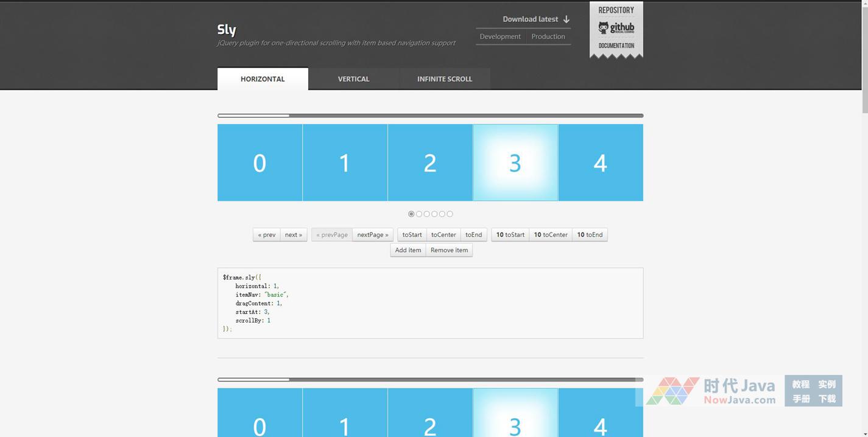Open the GitHub repository ribbon icon
Viewport: 868px width, 437px height.
pos(616,28)
